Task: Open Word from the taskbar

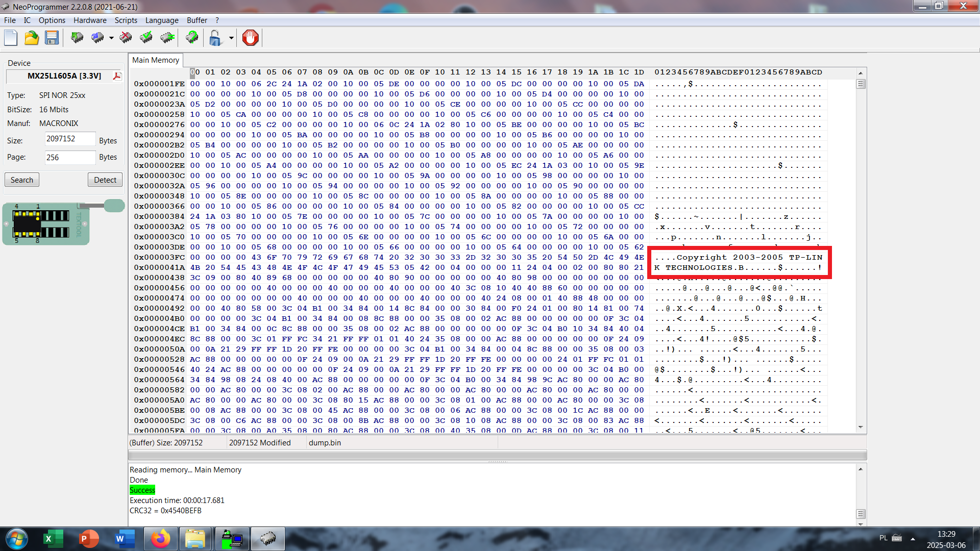Action: (x=125, y=539)
